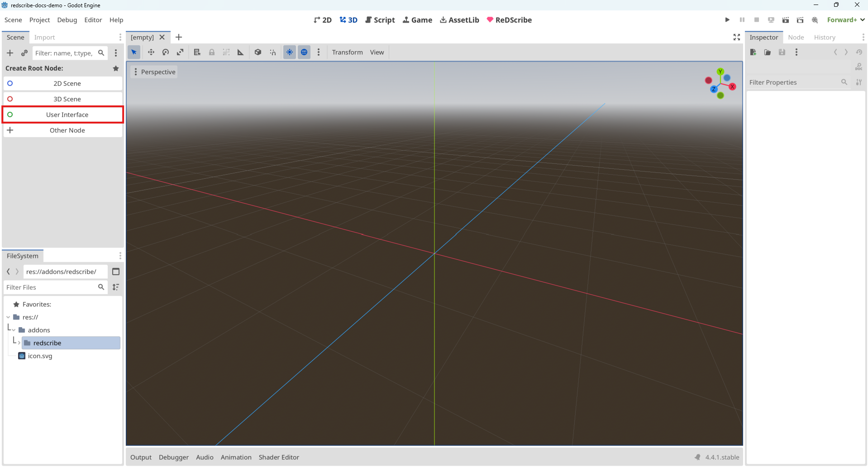868x467 pixels.
Task: Open the AssetLib workspace
Action: (459, 20)
